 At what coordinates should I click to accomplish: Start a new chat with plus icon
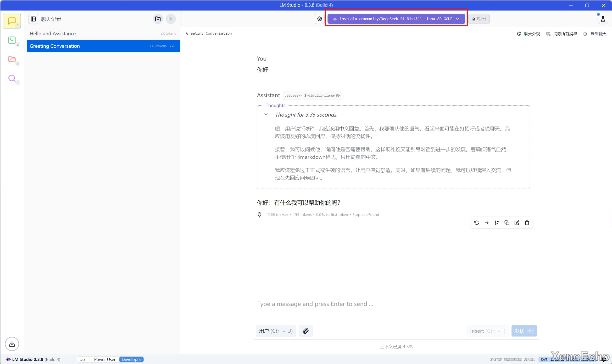coord(171,19)
